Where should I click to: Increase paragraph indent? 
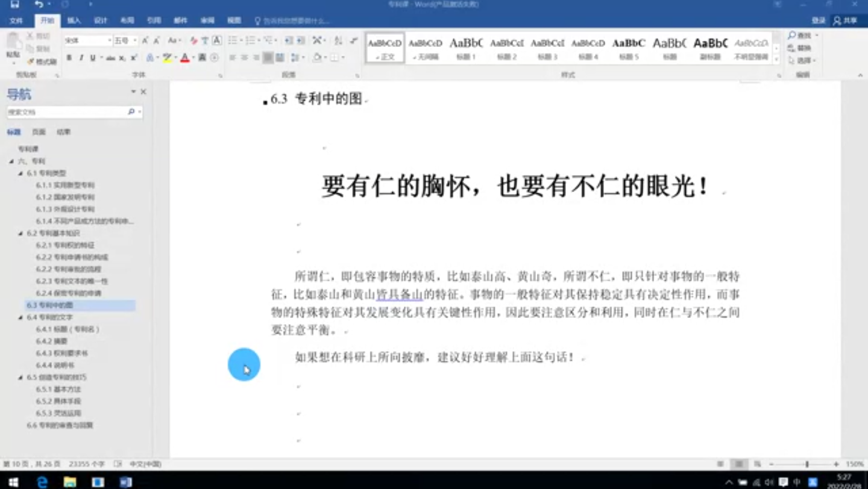point(301,40)
